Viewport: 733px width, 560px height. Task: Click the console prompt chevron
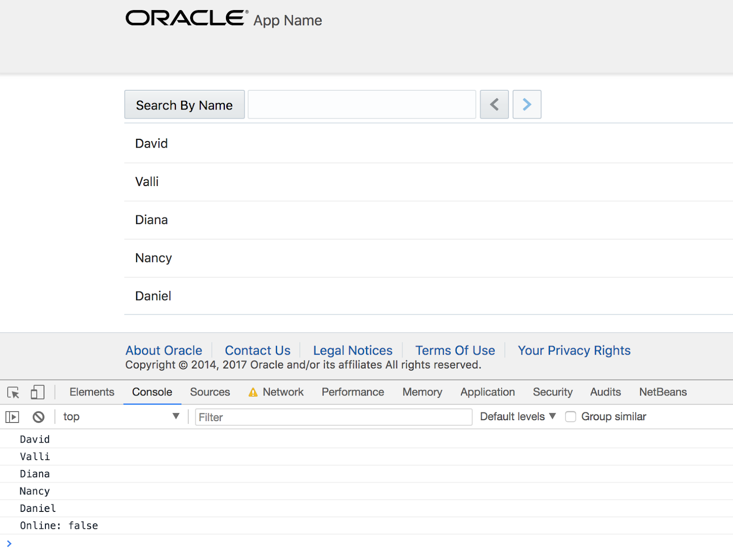[x=10, y=544]
